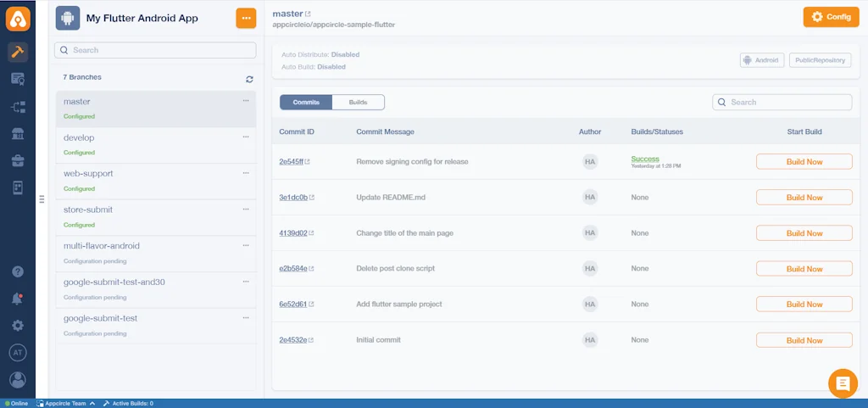Click the Online status indicator
868x408 pixels.
point(16,404)
